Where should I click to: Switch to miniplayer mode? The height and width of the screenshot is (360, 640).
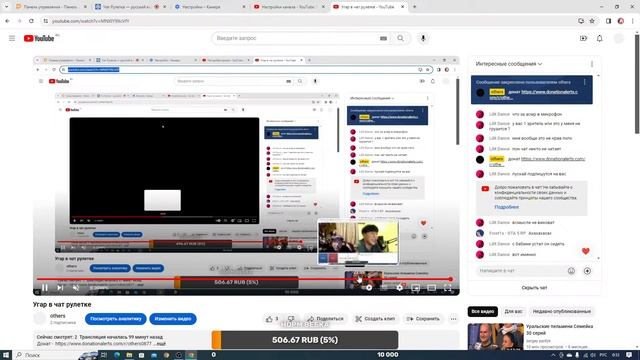click(416, 288)
